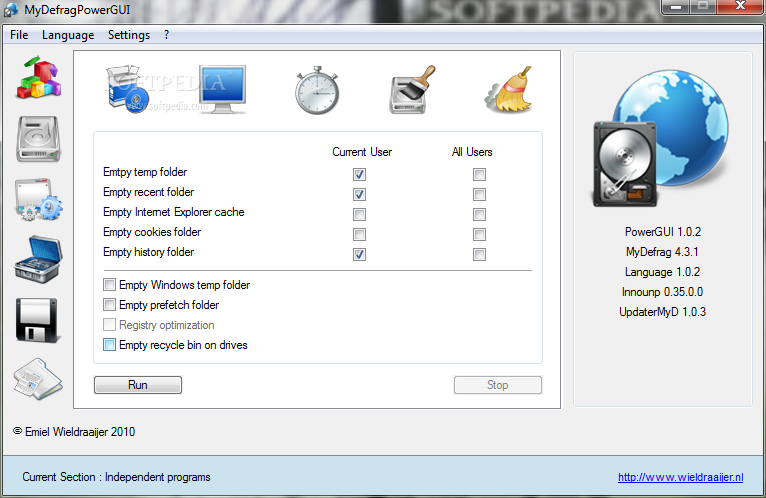Select the broom cleanup icon
The width and height of the screenshot is (766, 498).
point(508,89)
